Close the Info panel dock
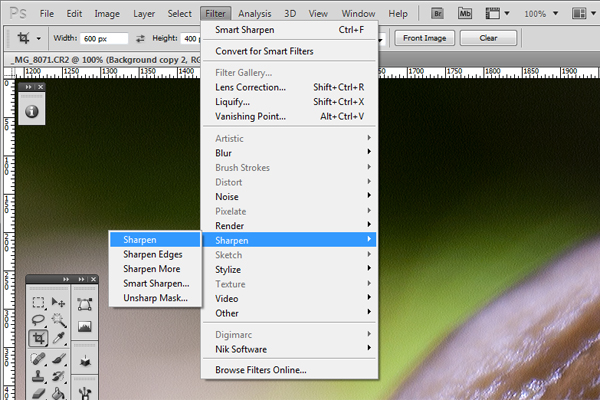 click(x=41, y=87)
